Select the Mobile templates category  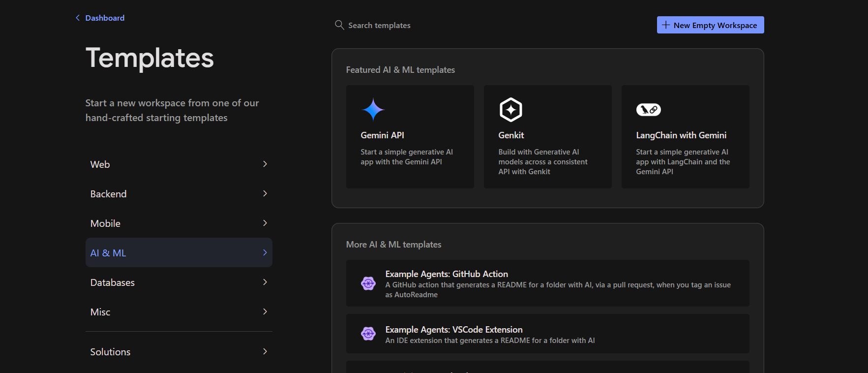(x=106, y=223)
